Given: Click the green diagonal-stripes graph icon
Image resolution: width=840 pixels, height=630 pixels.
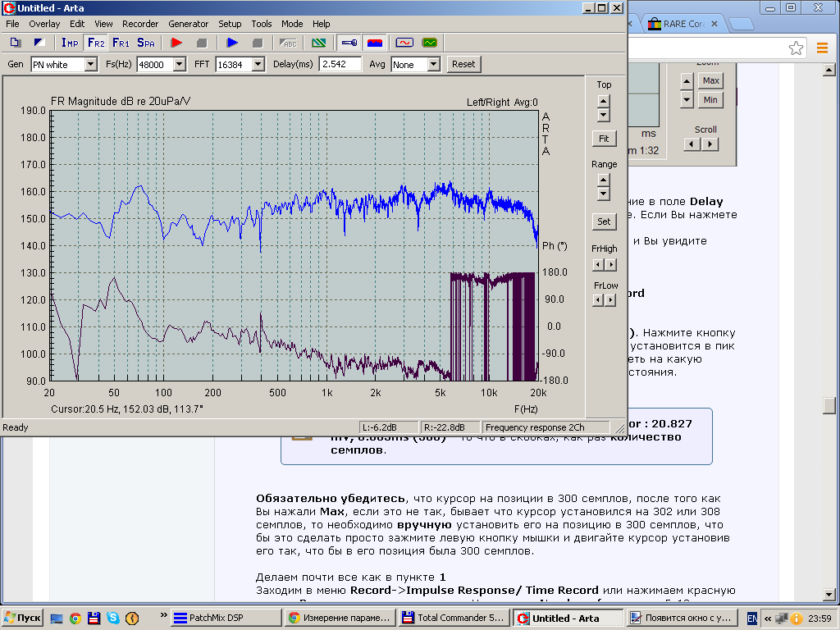Looking at the screenshot, I should pyautogui.click(x=320, y=43).
